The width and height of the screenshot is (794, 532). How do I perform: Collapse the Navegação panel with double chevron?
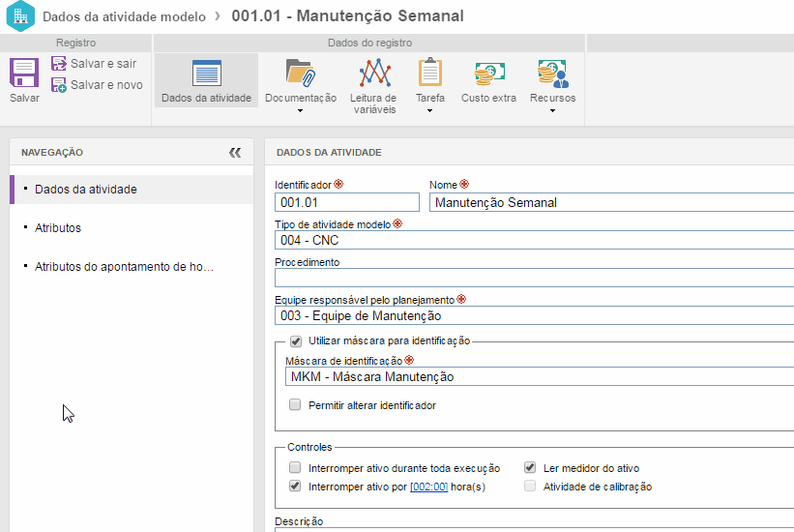[x=235, y=153]
